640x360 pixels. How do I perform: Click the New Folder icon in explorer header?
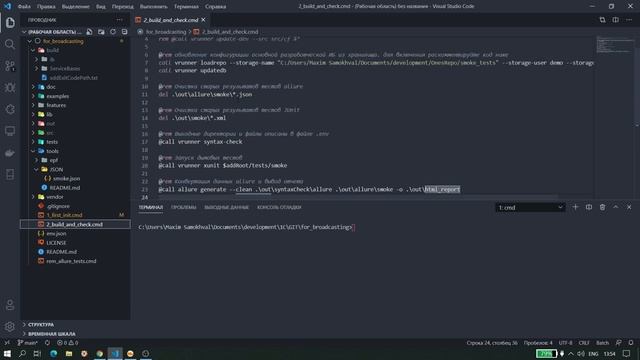pos(101,31)
